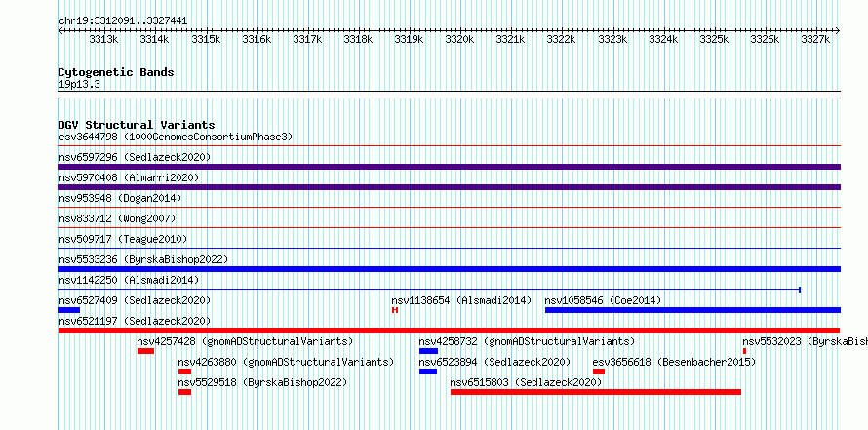Click the red esv3656618 bar
868x430 pixels.
599,371
